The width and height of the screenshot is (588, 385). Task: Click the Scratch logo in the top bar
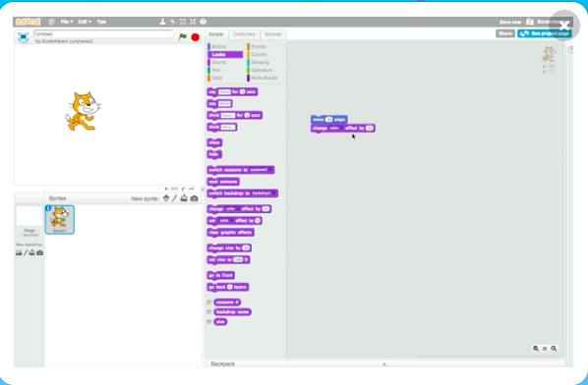[x=29, y=22]
